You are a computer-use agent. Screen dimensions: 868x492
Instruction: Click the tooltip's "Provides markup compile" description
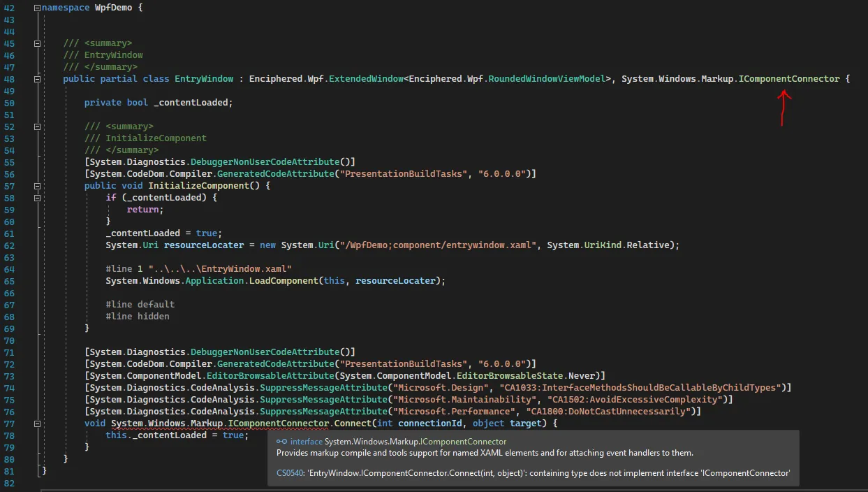[x=485, y=453]
